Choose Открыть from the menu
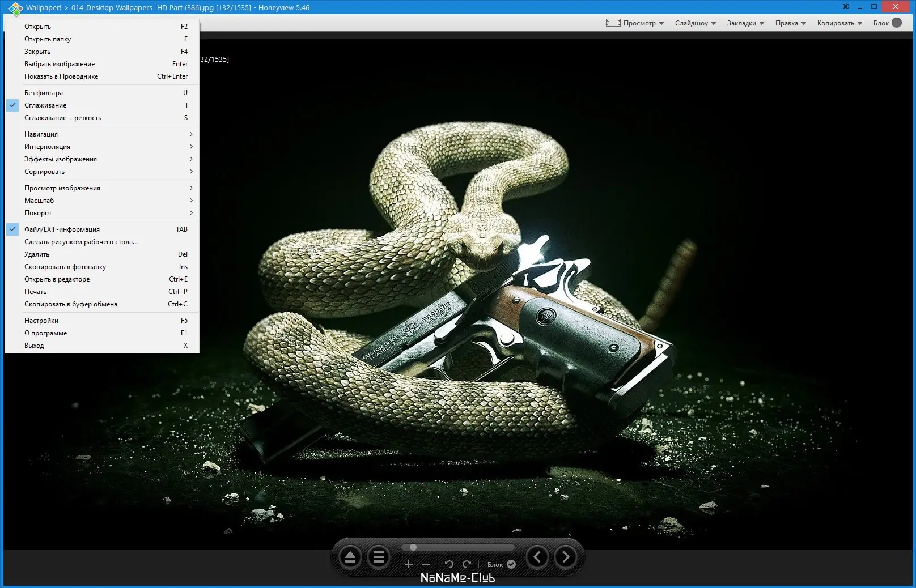This screenshot has height=588, width=916. tap(102, 27)
